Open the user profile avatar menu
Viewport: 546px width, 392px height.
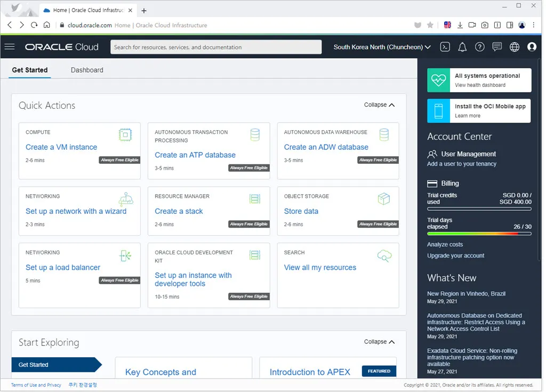tap(532, 47)
